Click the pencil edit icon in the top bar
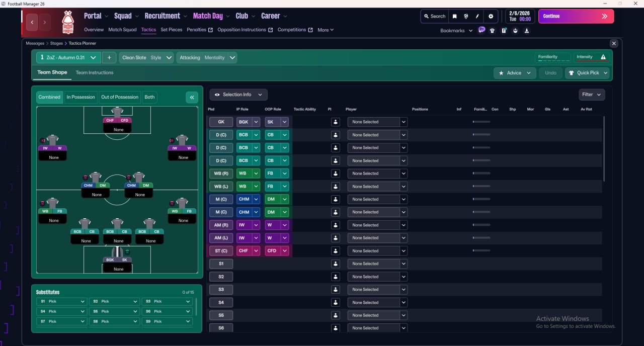Screen dimensions: 644x346 pyautogui.click(x=477, y=16)
